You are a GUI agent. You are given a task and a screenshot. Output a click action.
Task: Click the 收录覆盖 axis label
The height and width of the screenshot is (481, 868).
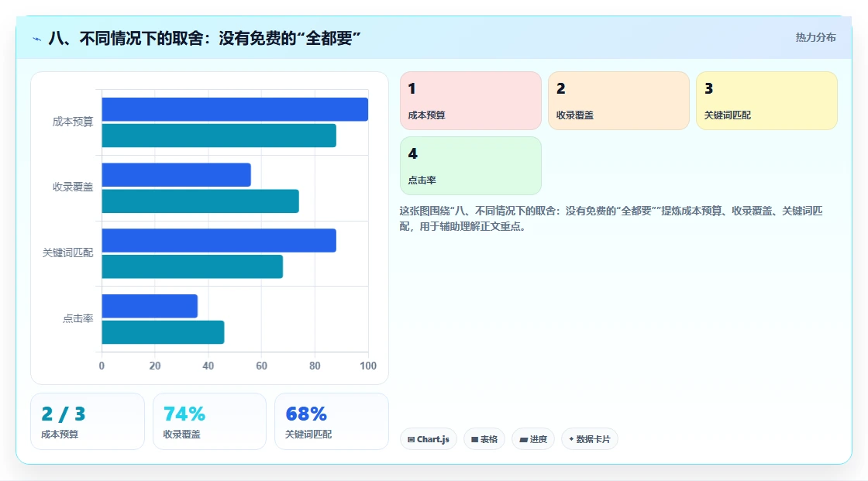[x=73, y=187]
